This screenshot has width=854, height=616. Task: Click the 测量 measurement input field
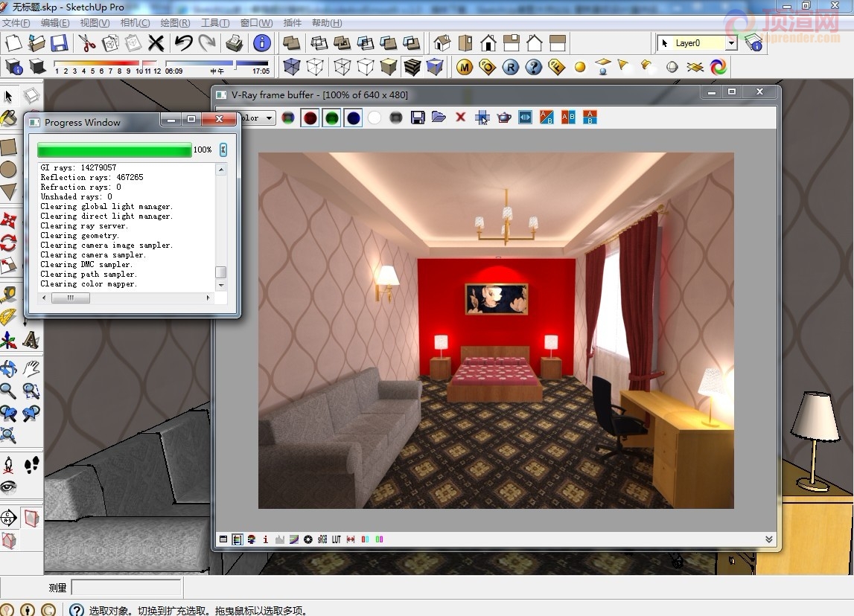pos(126,587)
